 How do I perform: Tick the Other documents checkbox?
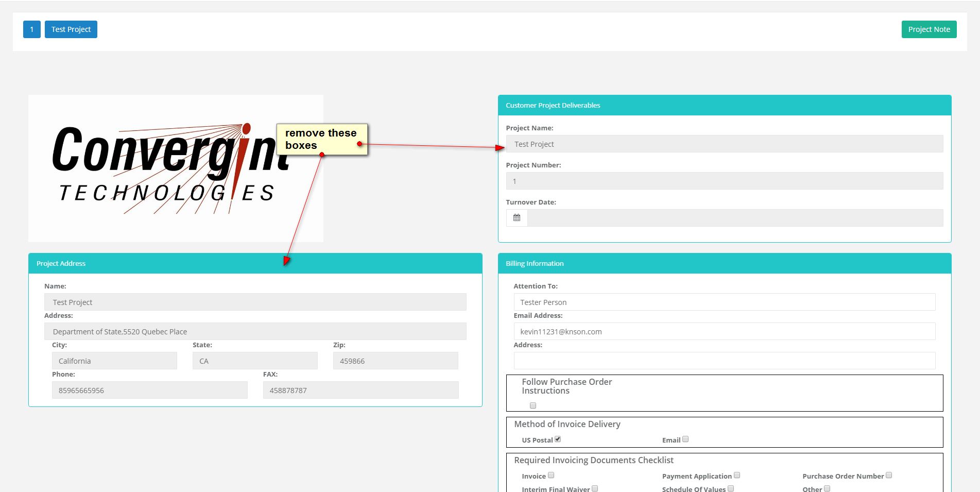point(827,488)
